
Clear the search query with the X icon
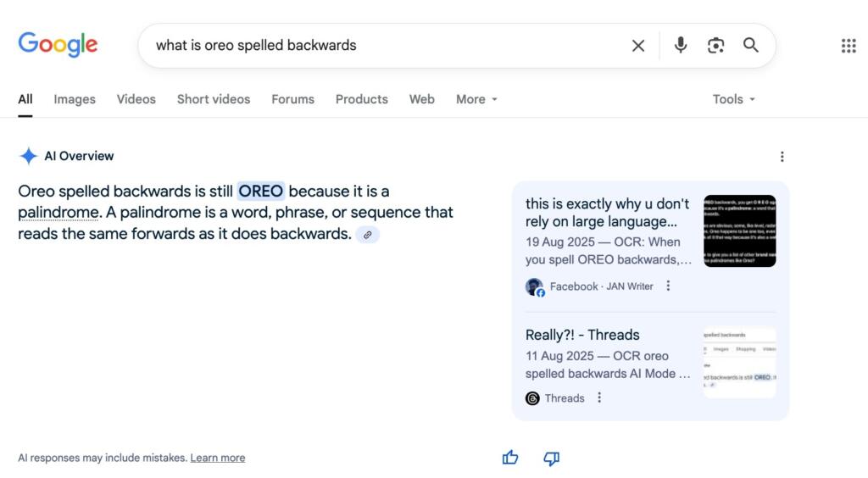tap(638, 46)
